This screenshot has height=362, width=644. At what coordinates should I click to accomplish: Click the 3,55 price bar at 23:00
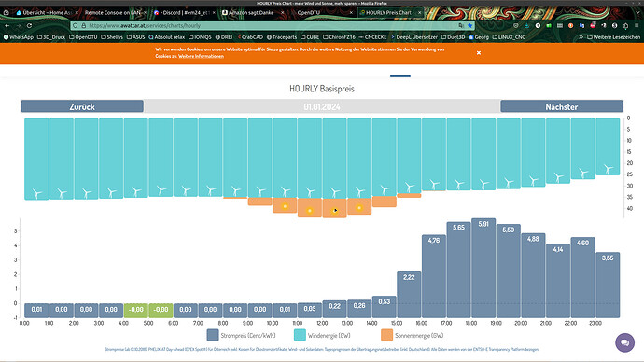[x=608, y=285]
